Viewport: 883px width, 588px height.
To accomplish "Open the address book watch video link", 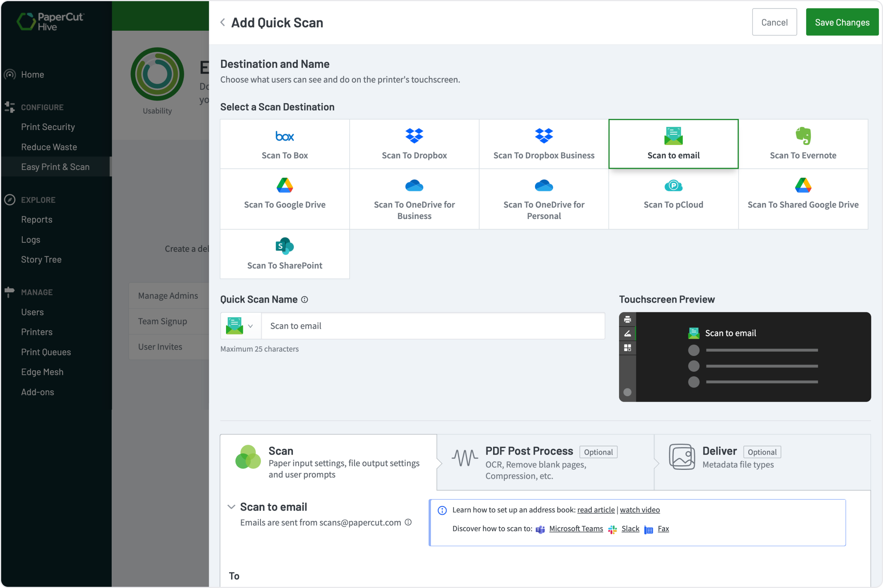I will click(639, 510).
